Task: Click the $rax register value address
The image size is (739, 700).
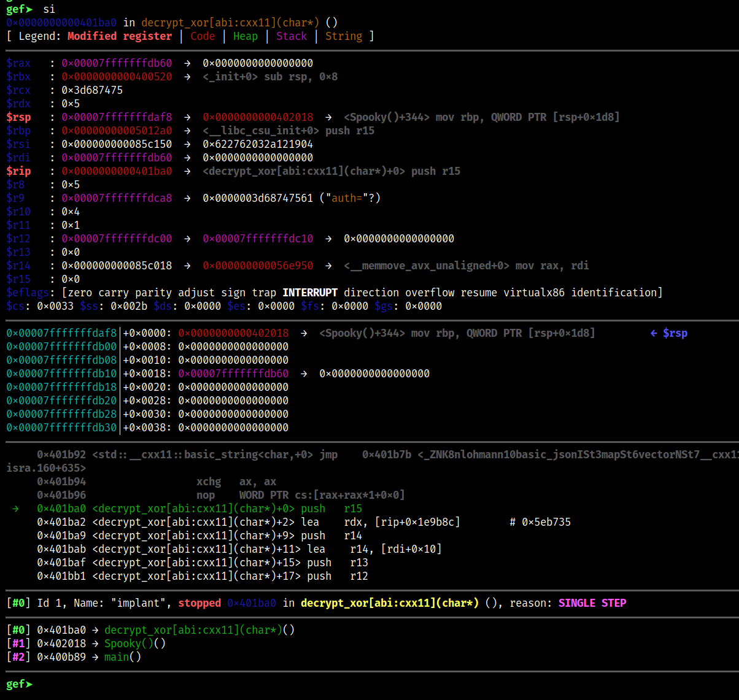Action: tap(117, 63)
